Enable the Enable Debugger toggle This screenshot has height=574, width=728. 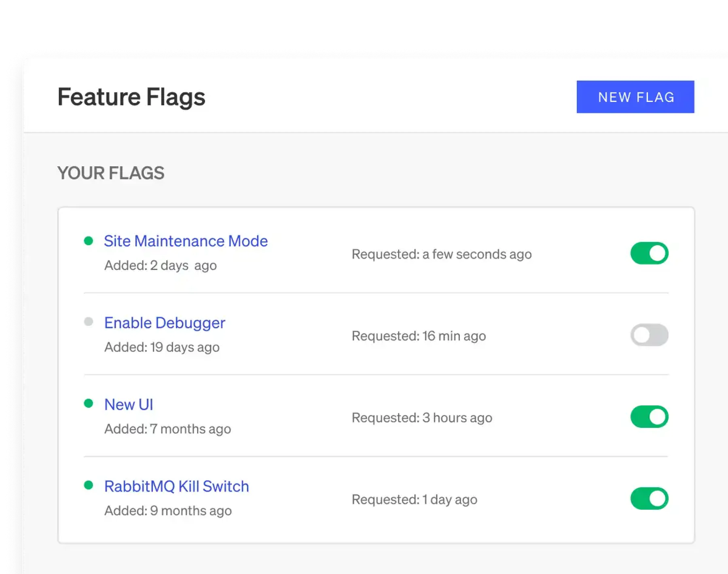[649, 335]
